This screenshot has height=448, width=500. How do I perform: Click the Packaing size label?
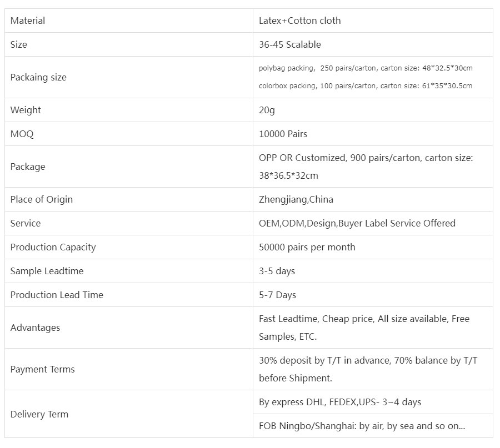(38, 77)
